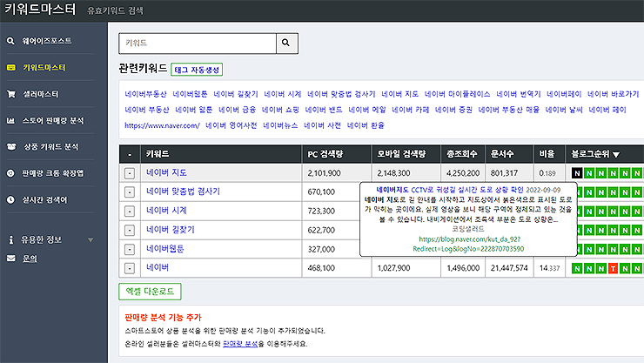Open the 네이버지도 CCTV blog post title in tooltip
Screen dimensions: 644x363
coord(450,190)
